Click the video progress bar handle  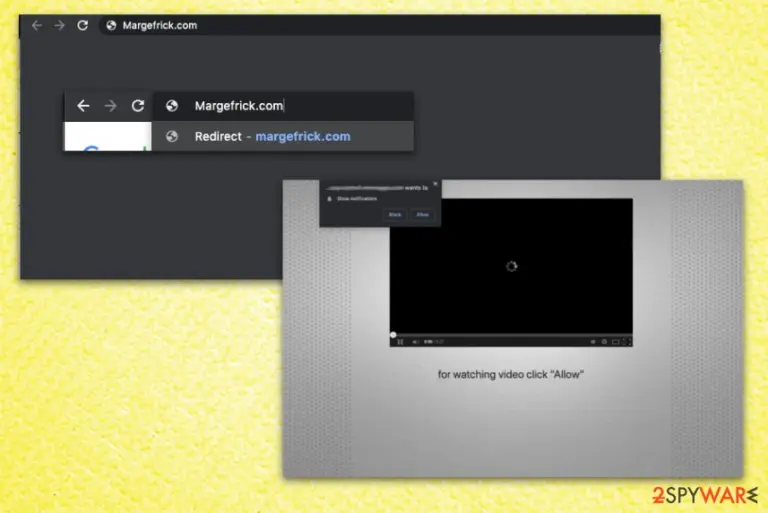coord(393,335)
